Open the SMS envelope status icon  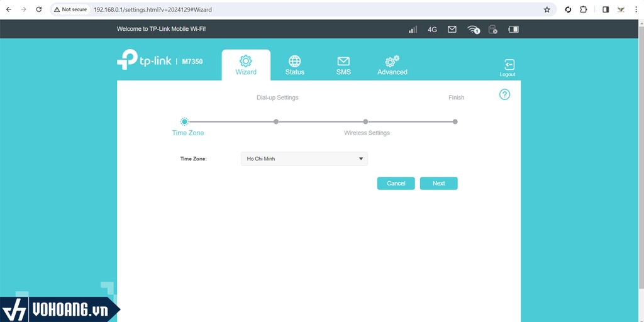pos(452,30)
